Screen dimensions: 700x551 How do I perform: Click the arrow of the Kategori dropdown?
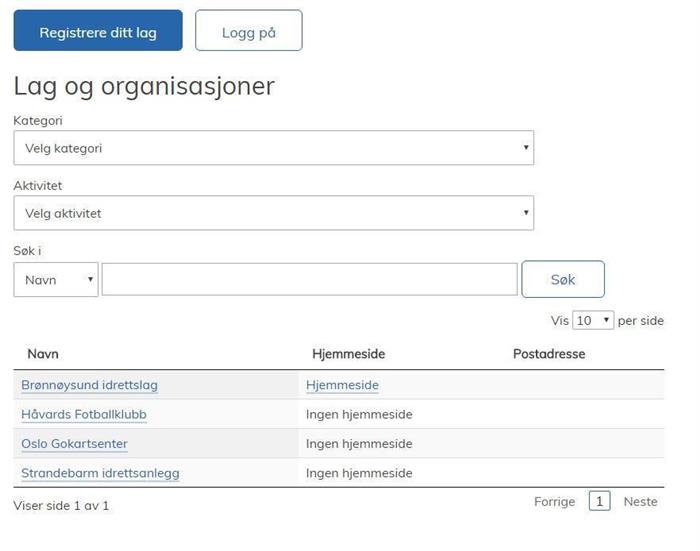click(x=526, y=147)
